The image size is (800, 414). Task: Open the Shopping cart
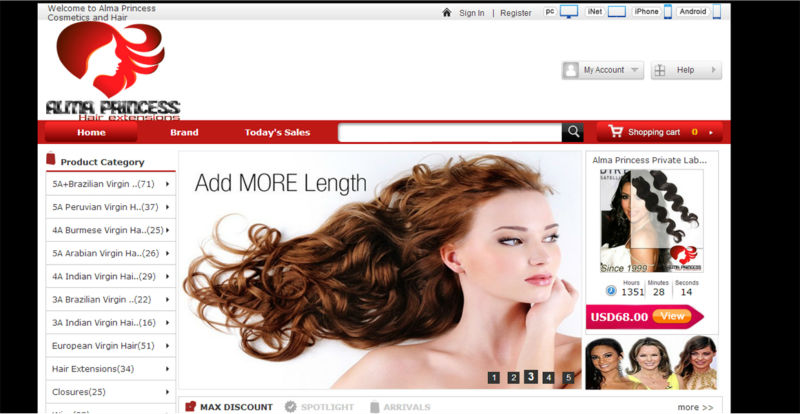(x=660, y=132)
